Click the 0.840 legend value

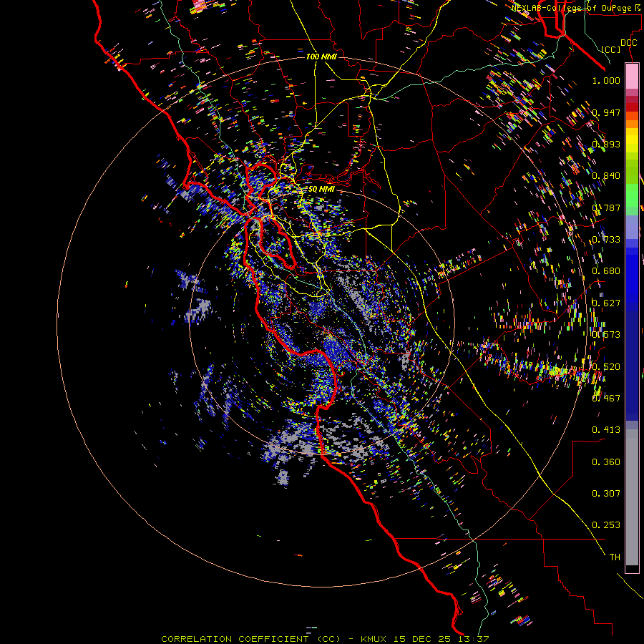tap(606, 176)
